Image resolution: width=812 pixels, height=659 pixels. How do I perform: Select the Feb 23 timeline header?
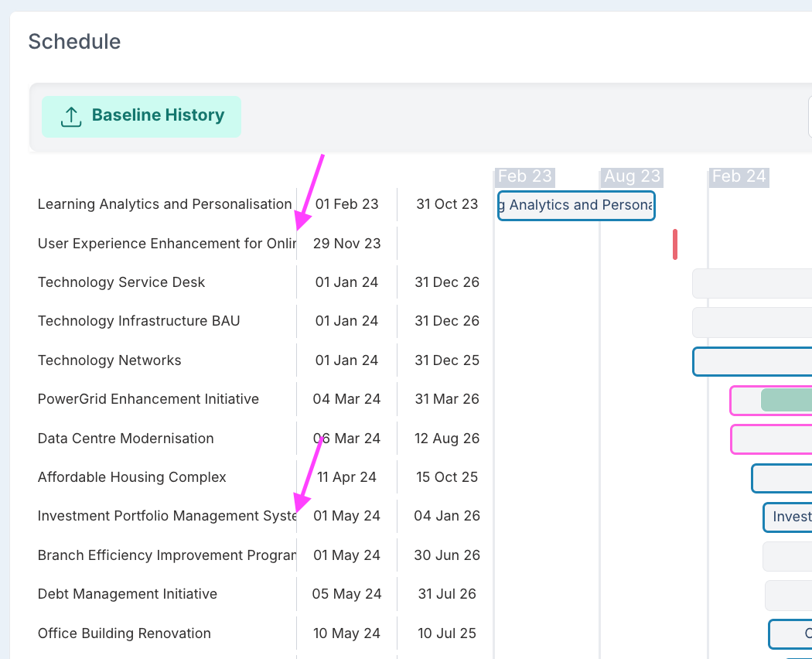click(525, 176)
